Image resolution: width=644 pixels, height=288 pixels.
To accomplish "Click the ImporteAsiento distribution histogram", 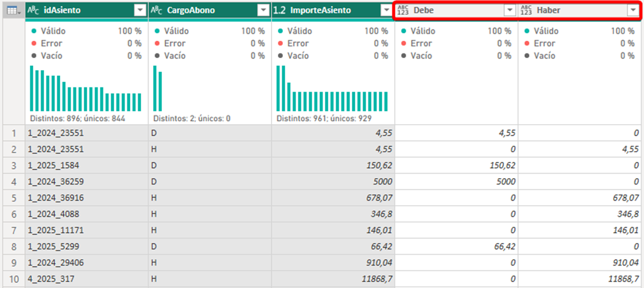I will tap(332, 89).
